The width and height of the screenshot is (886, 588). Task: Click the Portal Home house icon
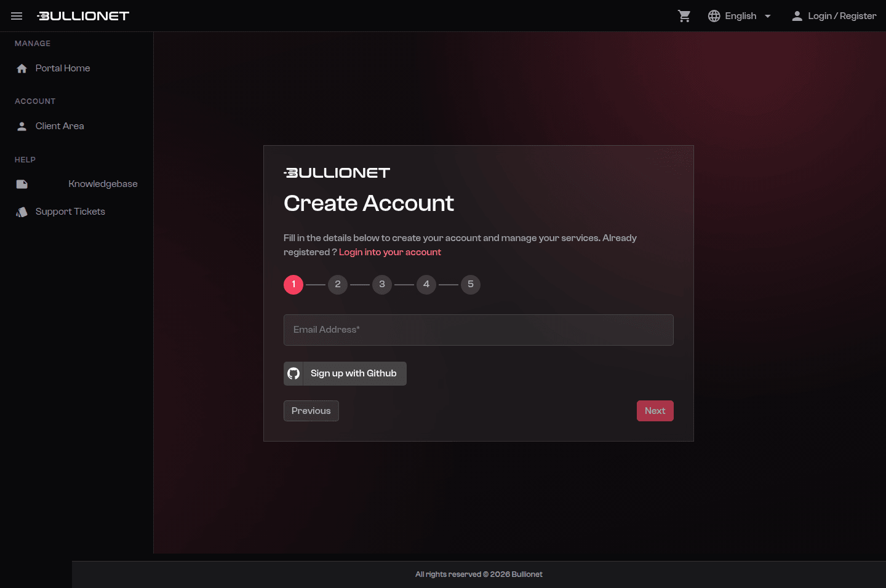pos(22,68)
